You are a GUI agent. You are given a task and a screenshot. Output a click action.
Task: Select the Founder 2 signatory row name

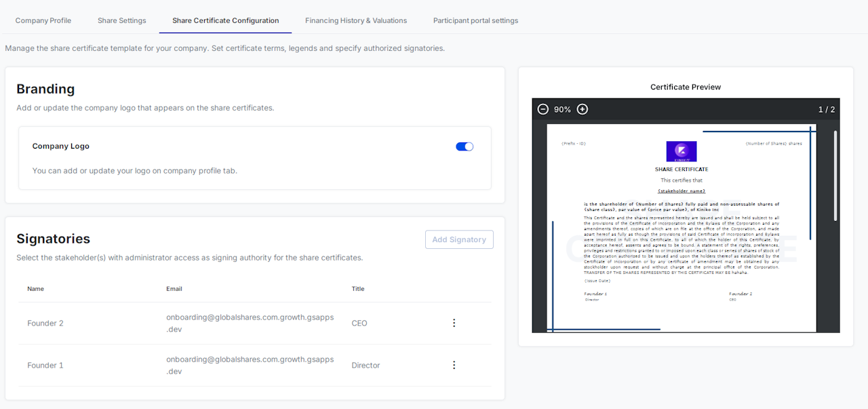[45, 324]
